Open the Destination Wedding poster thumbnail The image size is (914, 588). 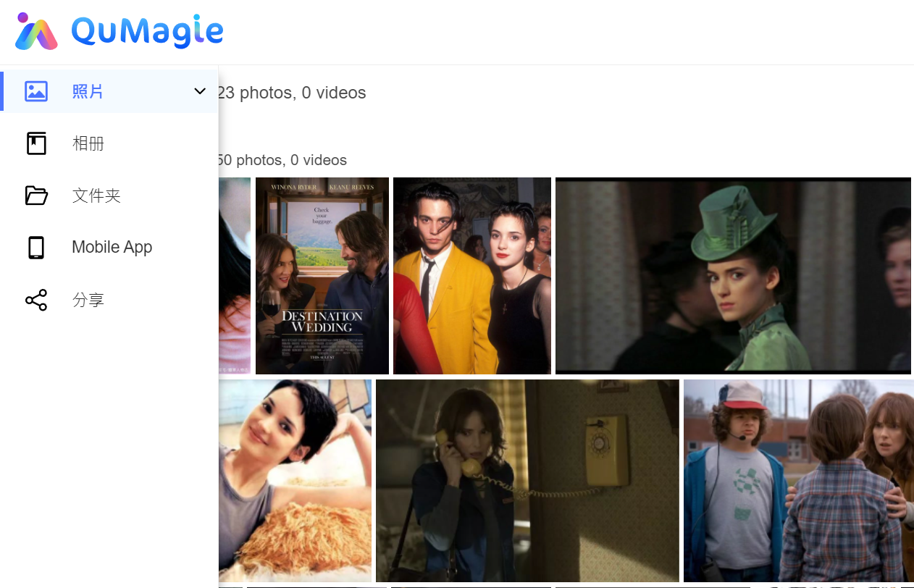(322, 276)
